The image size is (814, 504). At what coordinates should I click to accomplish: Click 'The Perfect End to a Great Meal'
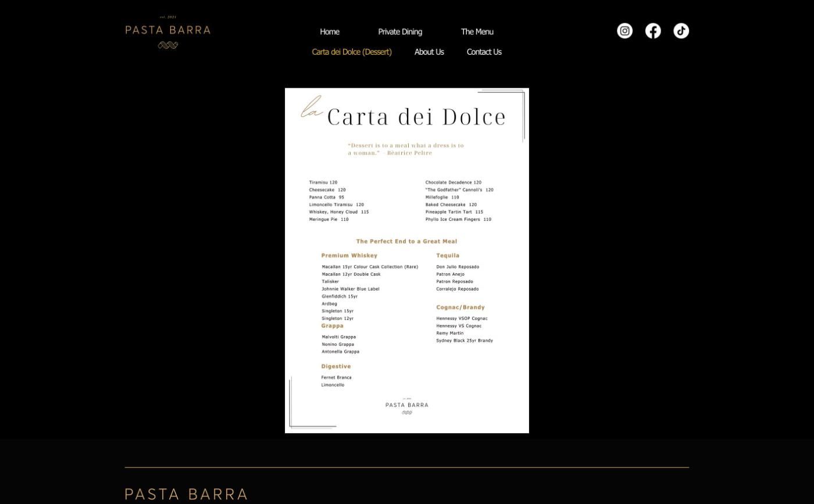(406, 241)
